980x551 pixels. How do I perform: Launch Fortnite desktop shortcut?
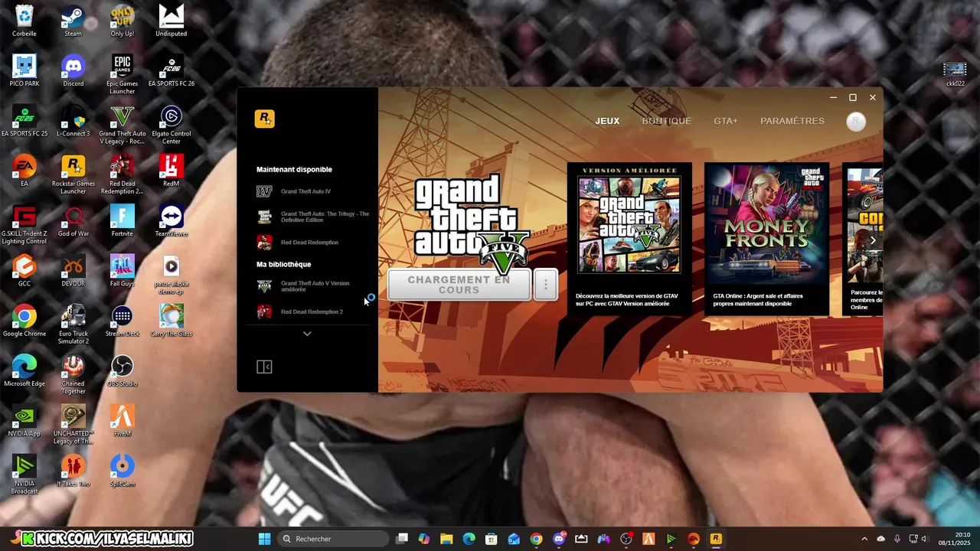tap(122, 220)
